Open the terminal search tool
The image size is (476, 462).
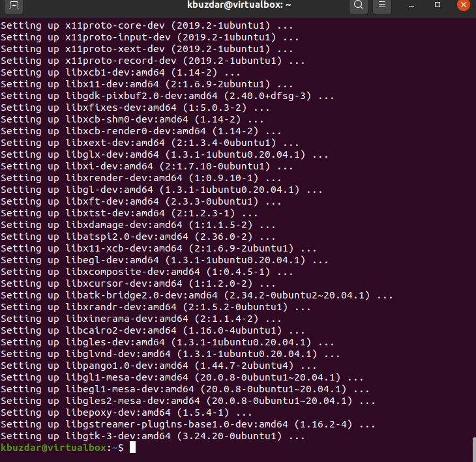[359, 5]
